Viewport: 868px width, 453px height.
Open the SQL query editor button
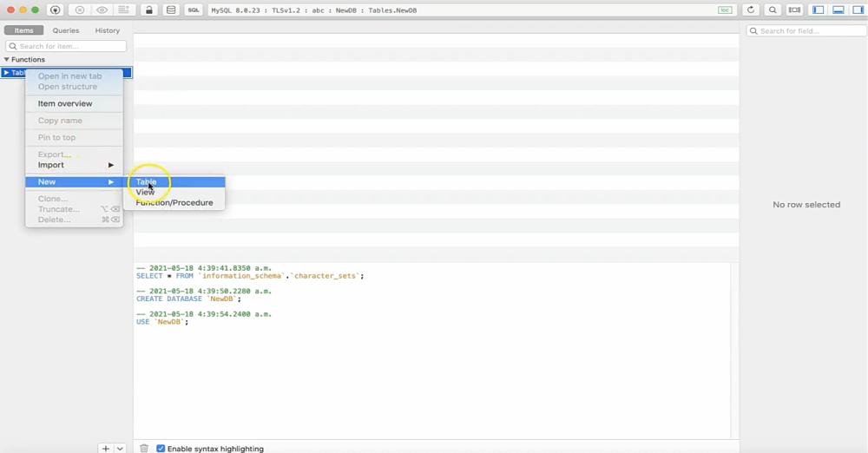coord(194,10)
